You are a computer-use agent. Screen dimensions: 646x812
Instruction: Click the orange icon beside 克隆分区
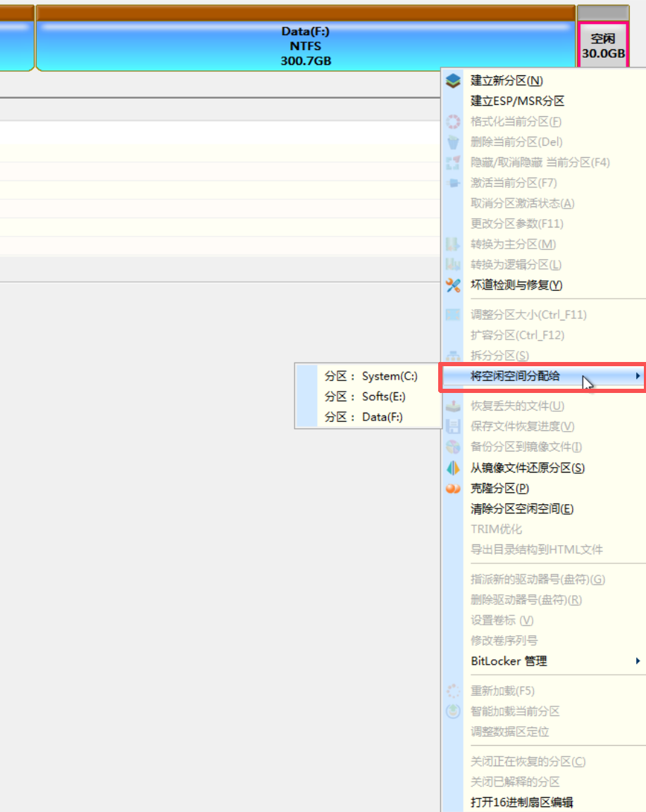pyautogui.click(x=454, y=488)
